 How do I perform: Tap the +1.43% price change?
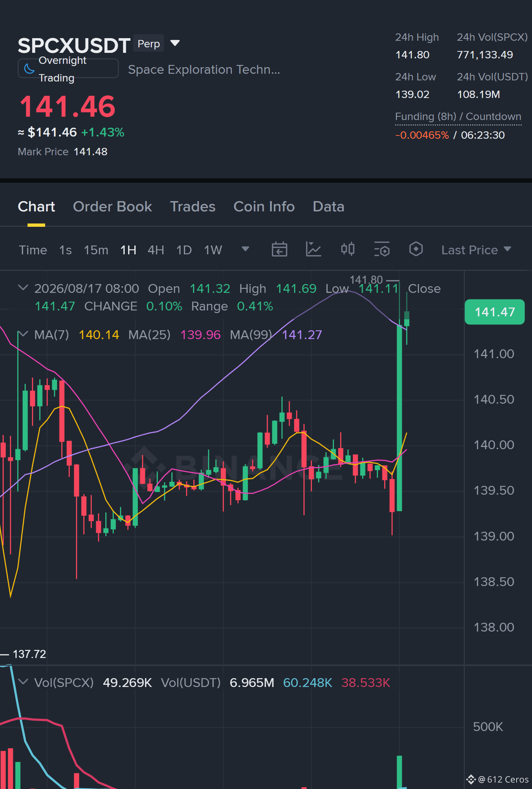point(103,132)
